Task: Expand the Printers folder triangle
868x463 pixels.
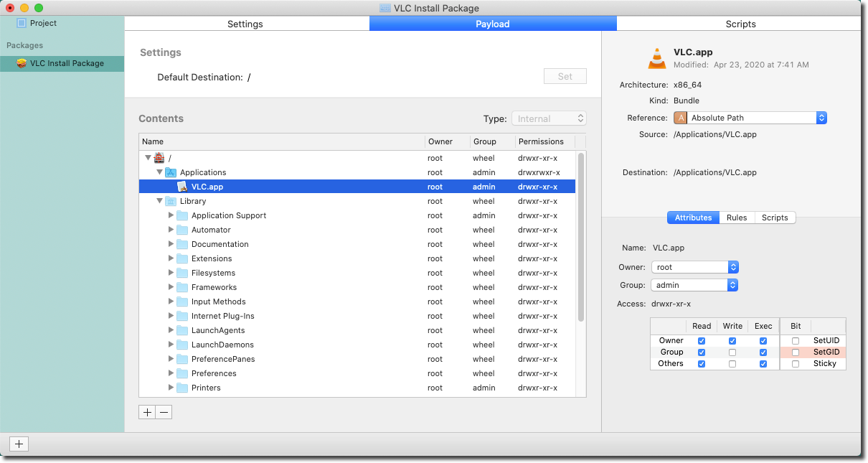Action: click(171, 388)
